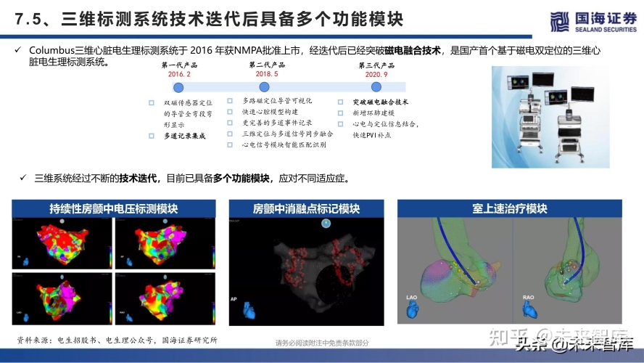
Task: Open the LAO catheter view in the SVT panel
Action: click(x=455, y=271)
